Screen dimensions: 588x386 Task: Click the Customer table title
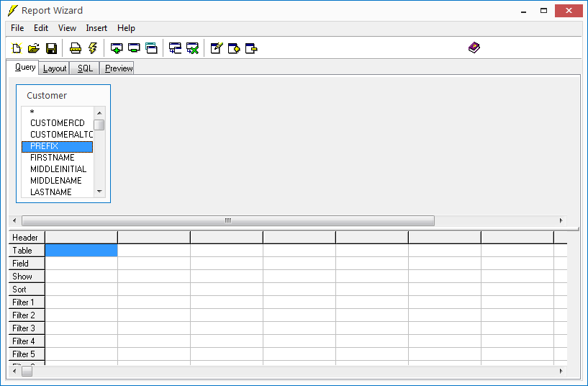pos(47,96)
